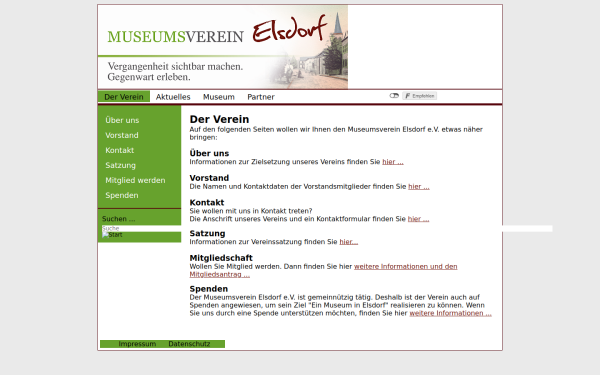Click the 'Vorstand' section heading in content
Screen dimensions: 600x375
[x=209, y=178]
